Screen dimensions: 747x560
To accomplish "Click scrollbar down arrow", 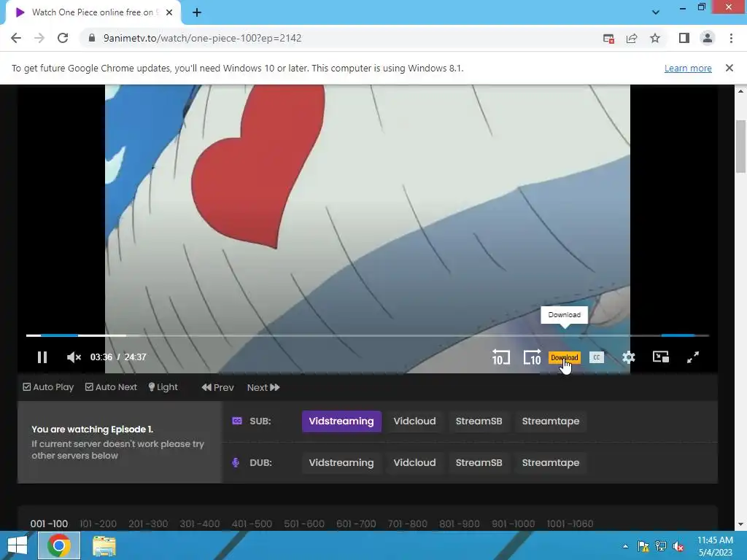I will point(740,524).
